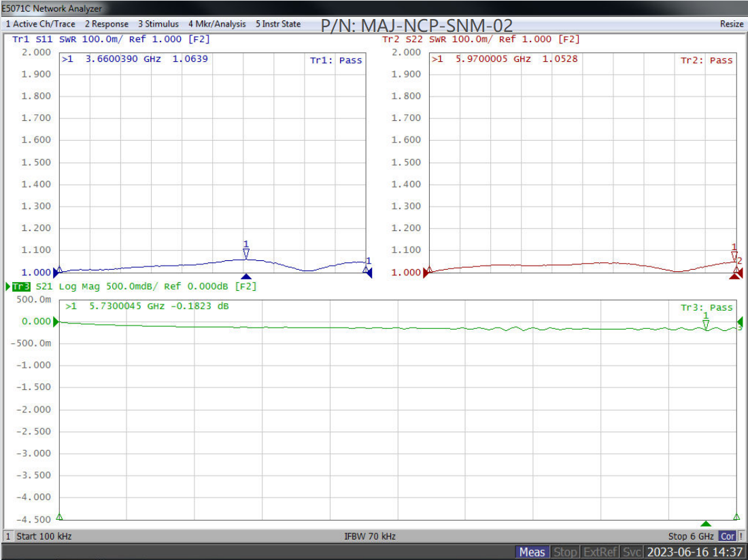Click the P/N: MAJ-NCP-SNM-02 label
The height and width of the screenshot is (560, 748).
pos(417,25)
